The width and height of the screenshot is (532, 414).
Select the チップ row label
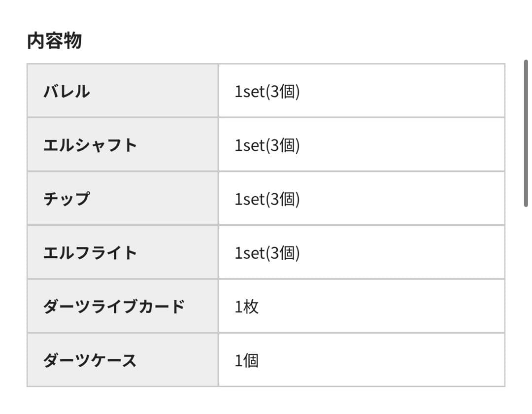click(66, 199)
